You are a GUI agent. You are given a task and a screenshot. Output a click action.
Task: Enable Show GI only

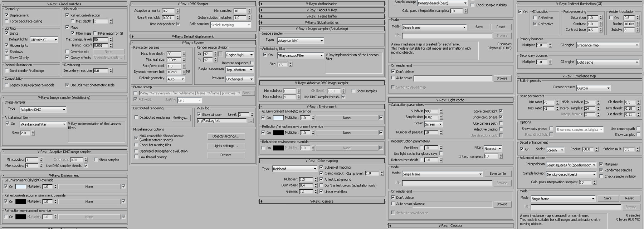point(7,58)
